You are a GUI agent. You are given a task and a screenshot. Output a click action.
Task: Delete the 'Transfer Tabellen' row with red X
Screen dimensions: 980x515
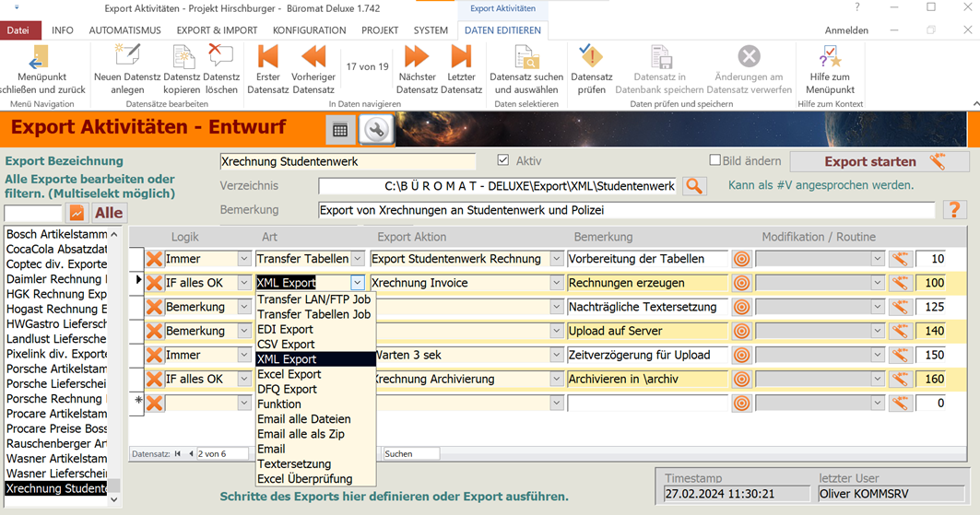[x=155, y=260]
